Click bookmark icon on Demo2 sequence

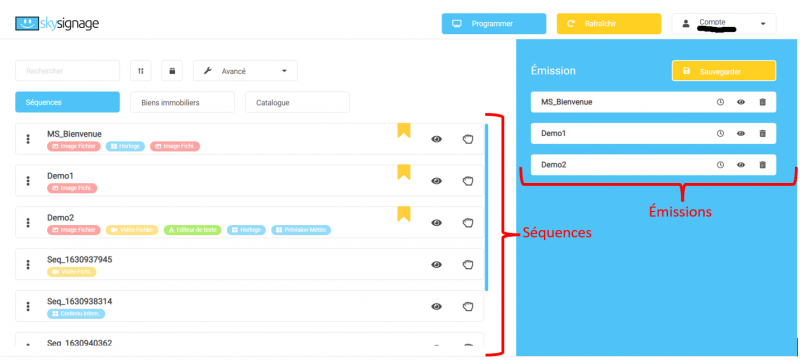(x=404, y=214)
